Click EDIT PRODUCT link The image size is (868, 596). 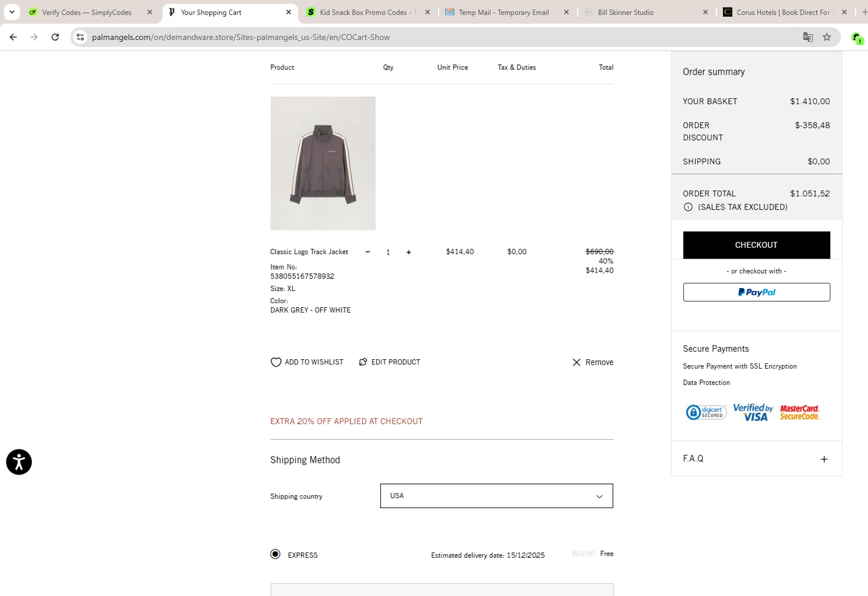[x=396, y=362]
